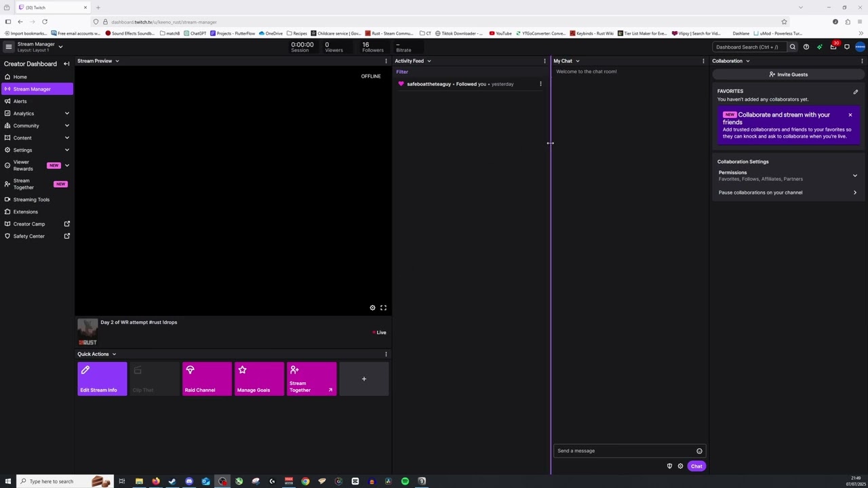Open options for safeboattheteaguy follow event

(540, 84)
